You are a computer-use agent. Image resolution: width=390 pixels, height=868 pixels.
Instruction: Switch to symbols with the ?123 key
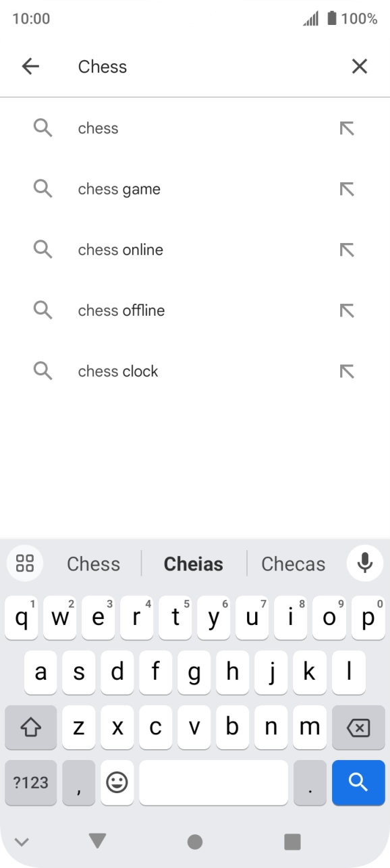click(30, 783)
